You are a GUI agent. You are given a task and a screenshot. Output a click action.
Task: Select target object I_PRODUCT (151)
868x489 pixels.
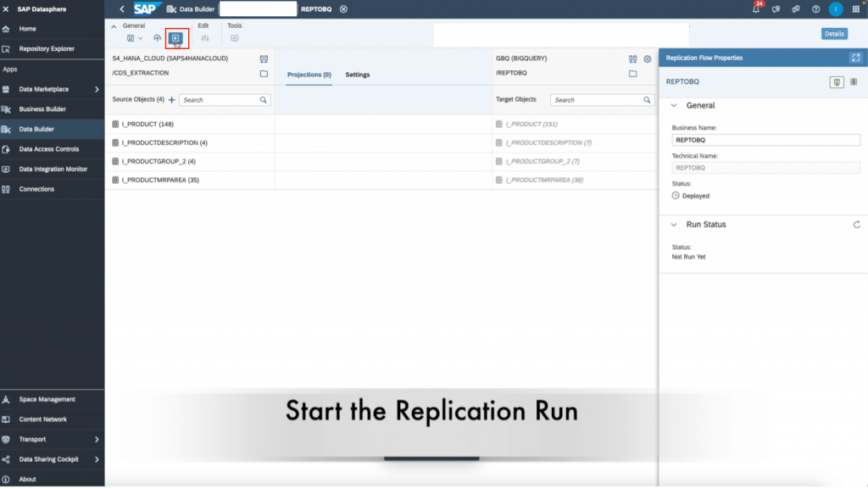pos(576,124)
